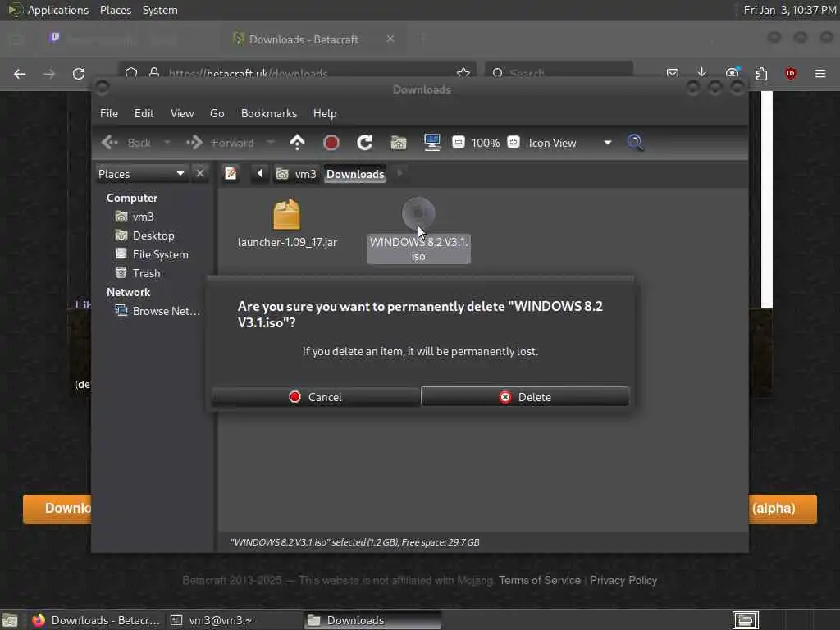Click the show desktop icon in taskbar
The width and height of the screenshot is (840, 630).
[10, 620]
